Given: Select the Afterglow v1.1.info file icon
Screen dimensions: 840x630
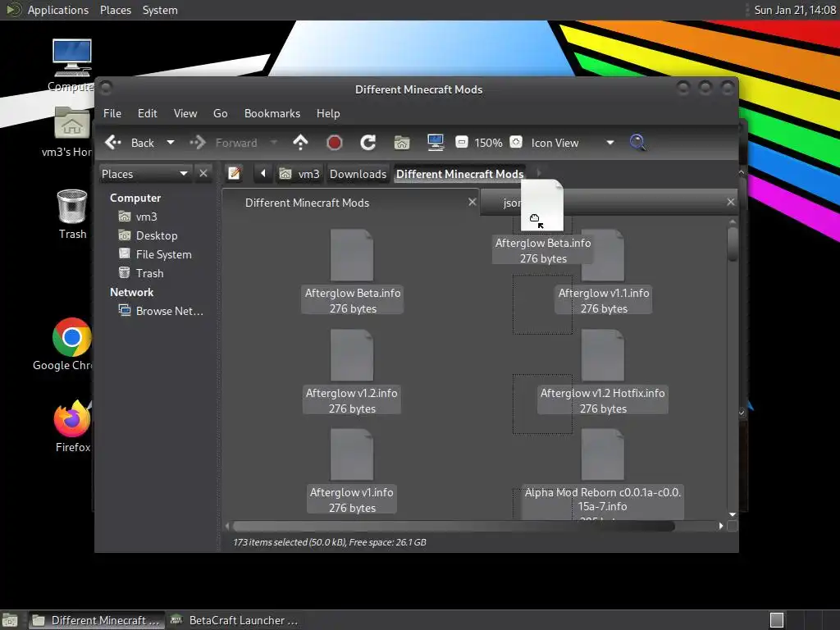Looking at the screenshot, I should tap(603, 256).
